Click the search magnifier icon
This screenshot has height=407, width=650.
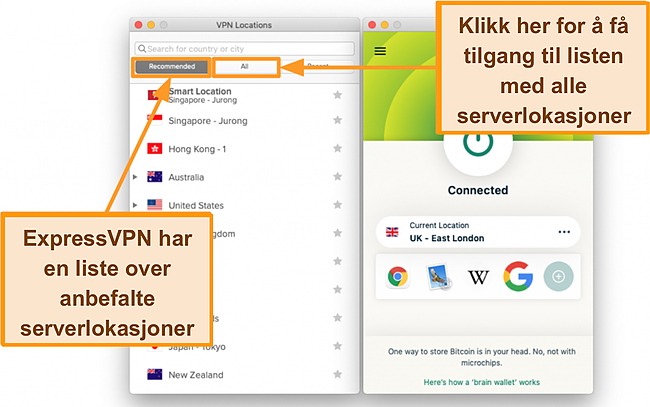click(x=142, y=48)
